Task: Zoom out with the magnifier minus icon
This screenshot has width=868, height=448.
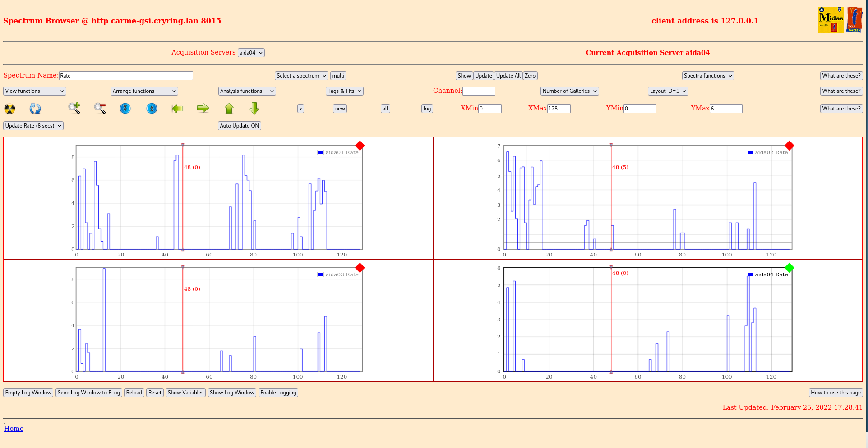Action: [x=100, y=108]
